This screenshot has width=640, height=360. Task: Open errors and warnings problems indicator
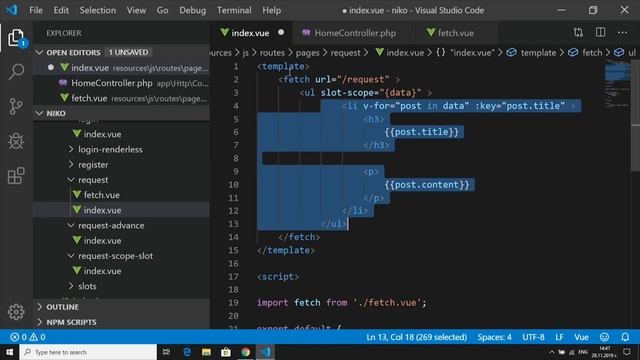(x=28, y=337)
